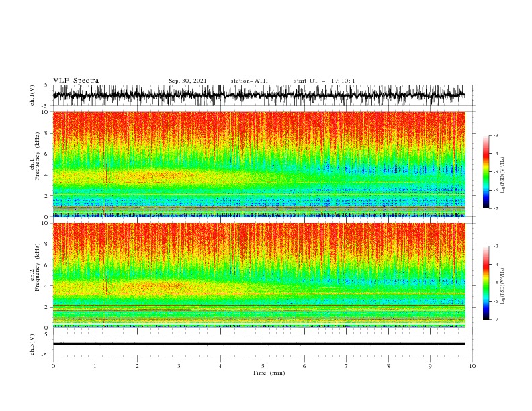Click time axis tick label "5"
Image resolution: width=532 pixels, height=411 pixels.
pyautogui.click(x=263, y=366)
